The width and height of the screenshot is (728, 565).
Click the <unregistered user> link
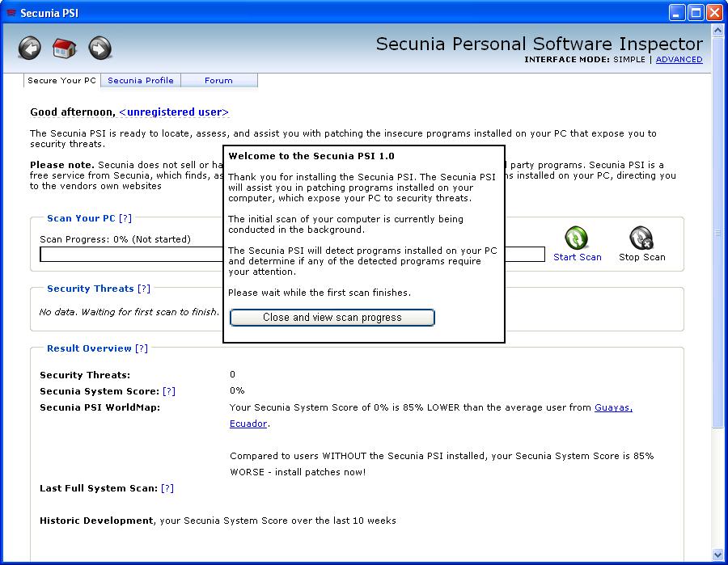click(174, 112)
